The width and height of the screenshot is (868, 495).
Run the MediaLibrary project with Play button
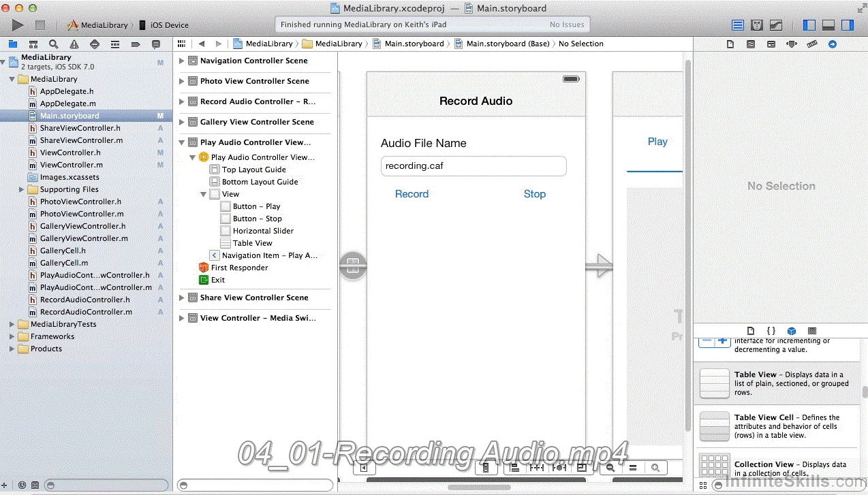[18, 25]
